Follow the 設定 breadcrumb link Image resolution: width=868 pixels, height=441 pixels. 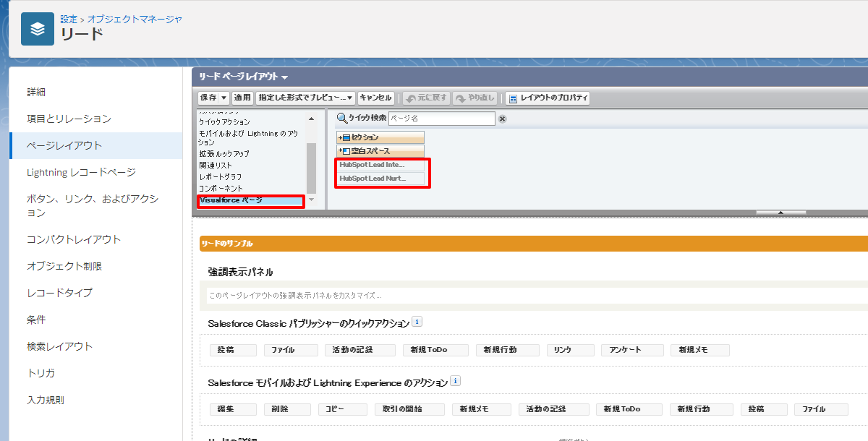pos(69,19)
